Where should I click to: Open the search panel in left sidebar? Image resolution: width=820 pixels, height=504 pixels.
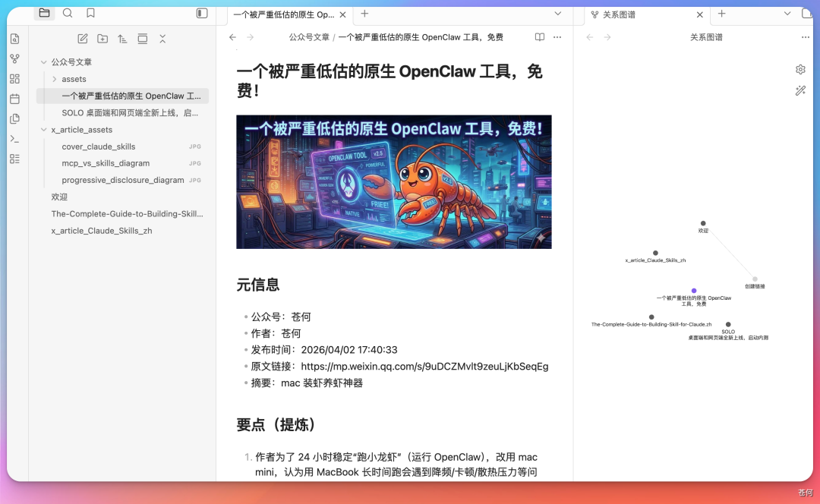coord(68,13)
